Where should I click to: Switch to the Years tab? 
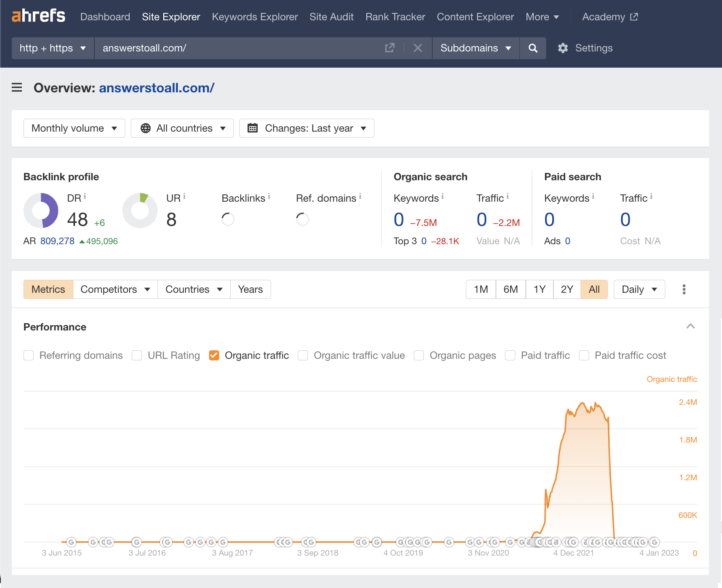click(250, 289)
